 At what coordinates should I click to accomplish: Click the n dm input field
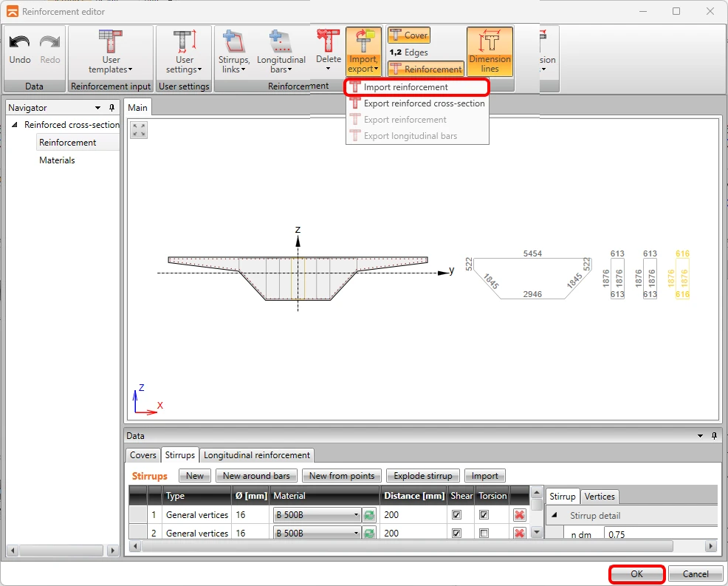[661, 534]
